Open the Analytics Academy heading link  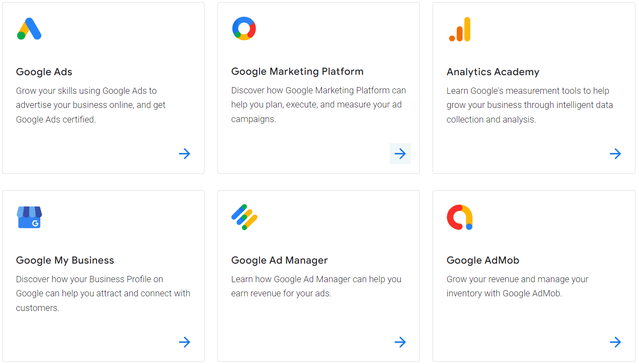pos(493,72)
